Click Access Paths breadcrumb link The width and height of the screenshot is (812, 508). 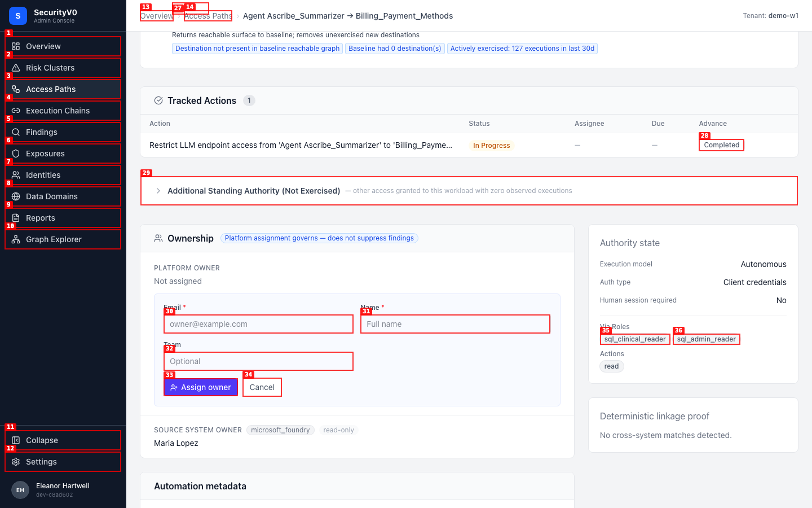[x=208, y=16]
